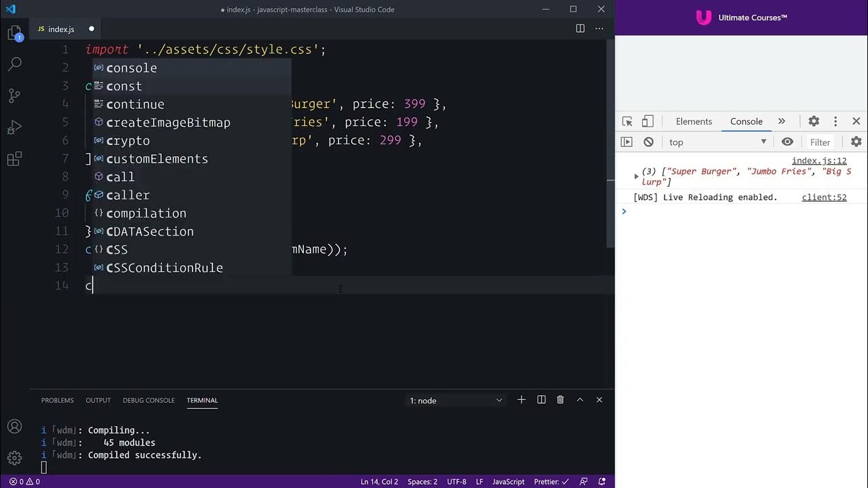The image size is (868, 488).
Task: Open the Manage gear in activity bar
Action: [14, 457]
